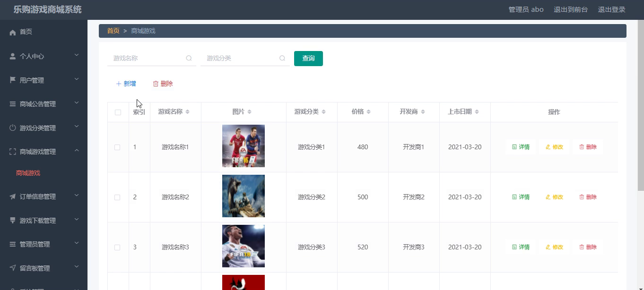Click 开发商2 cell
Image resolution: width=644 pixels, height=290 pixels.
click(414, 197)
